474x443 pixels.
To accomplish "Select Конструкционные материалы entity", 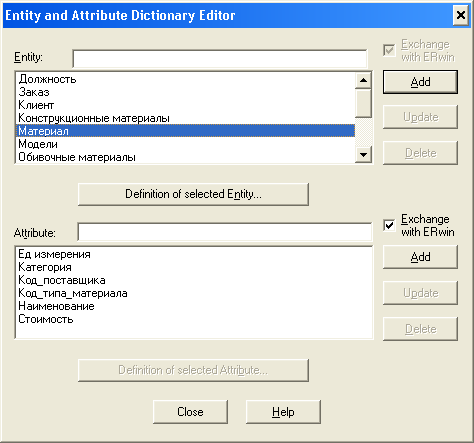I will [185, 118].
